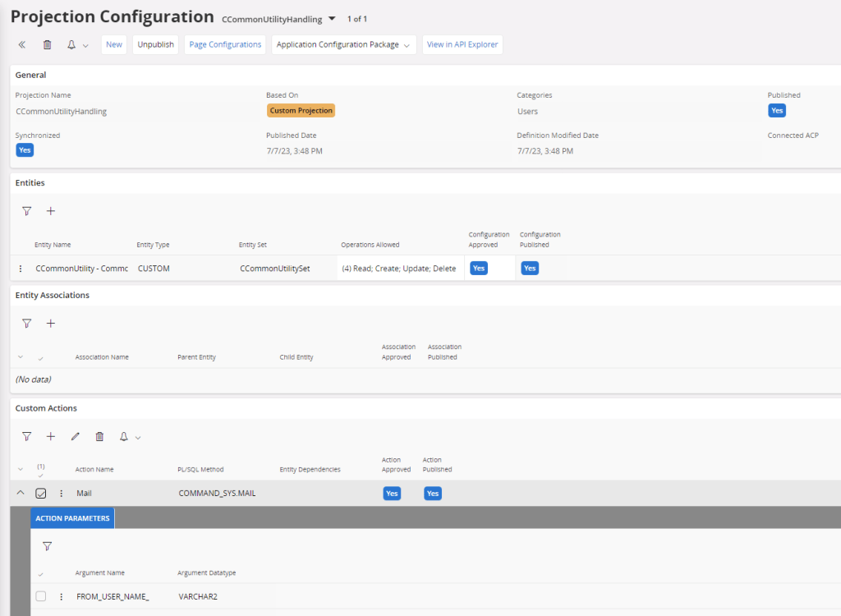Check the FROM_USER_NAME_ parameter row checkbox
Image resolution: width=841 pixels, height=616 pixels.
click(41, 597)
